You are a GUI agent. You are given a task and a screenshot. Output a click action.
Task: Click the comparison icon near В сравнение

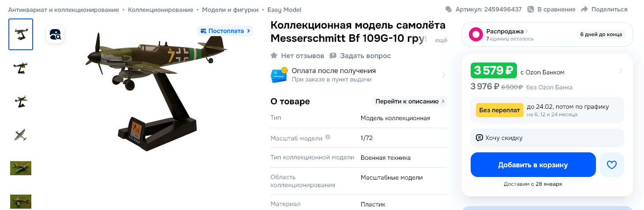[531, 9]
